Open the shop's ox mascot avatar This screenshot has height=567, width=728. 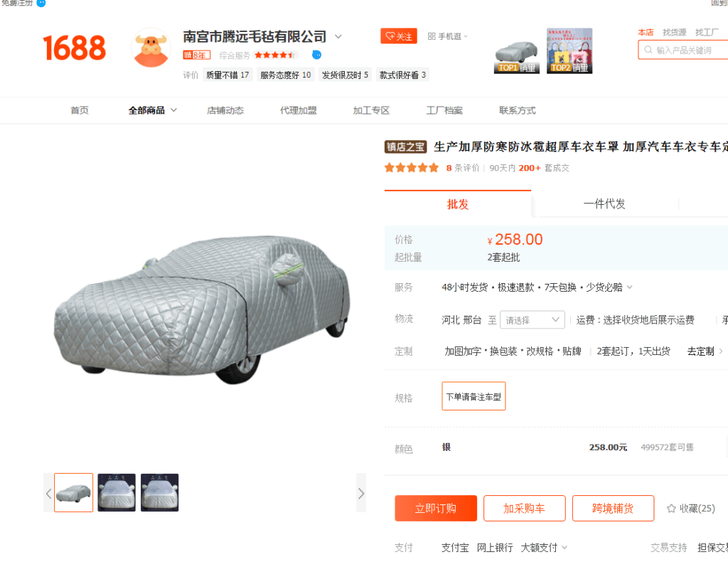[x=151, y=48]
